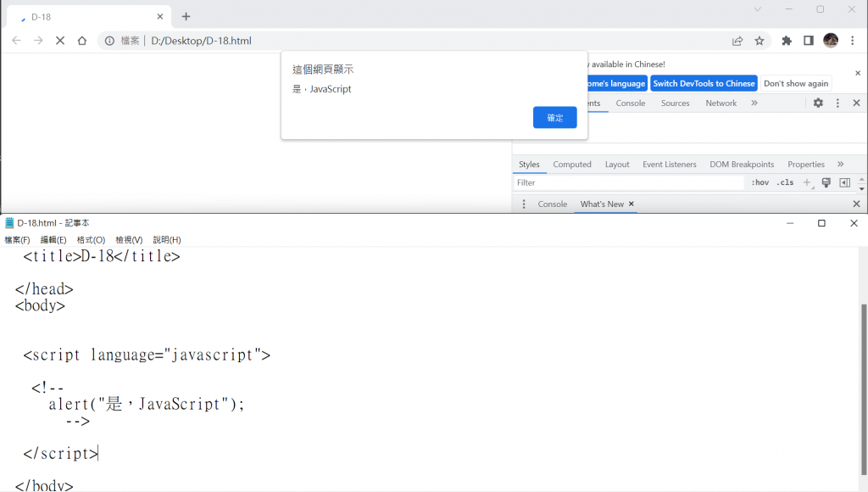Switch to DevTools Network tab
Screen dimensions: 868x492
[721, 103]
